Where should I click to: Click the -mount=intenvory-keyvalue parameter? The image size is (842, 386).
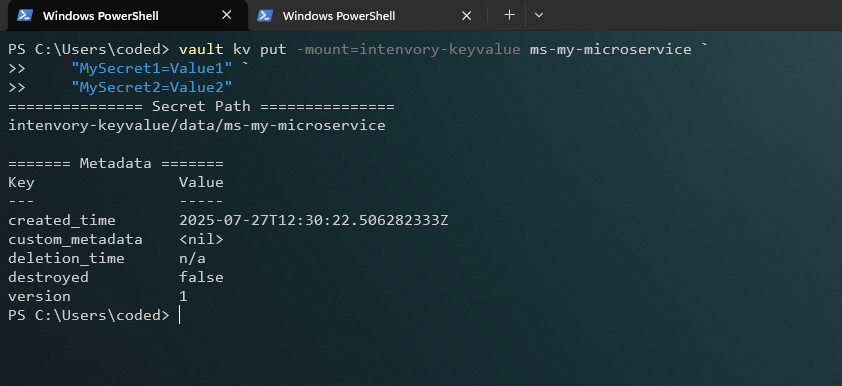(x=408, y=50)
